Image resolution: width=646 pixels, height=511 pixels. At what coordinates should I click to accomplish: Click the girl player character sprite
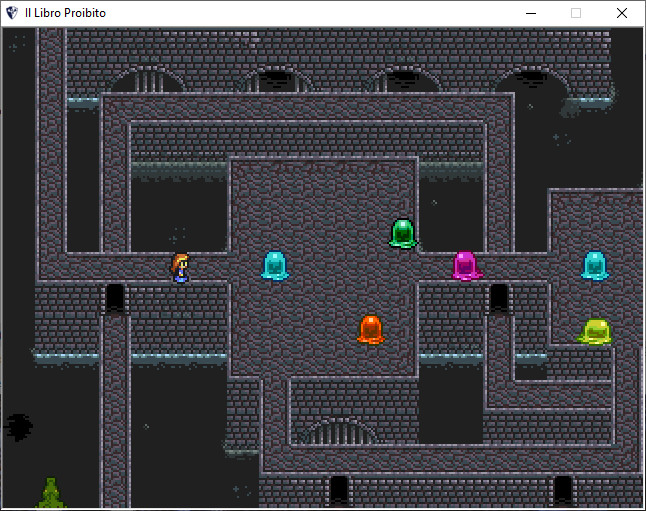[x=180, y=268]
